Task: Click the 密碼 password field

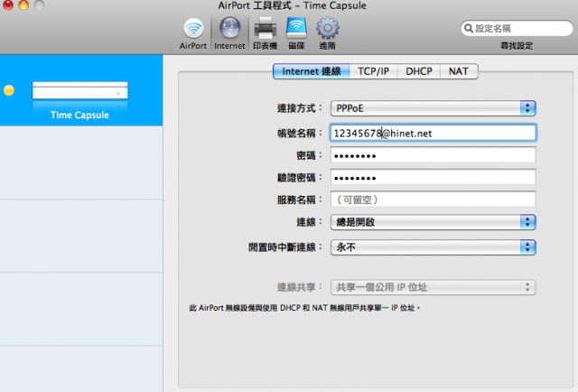Action: click(x=433, y=155)
